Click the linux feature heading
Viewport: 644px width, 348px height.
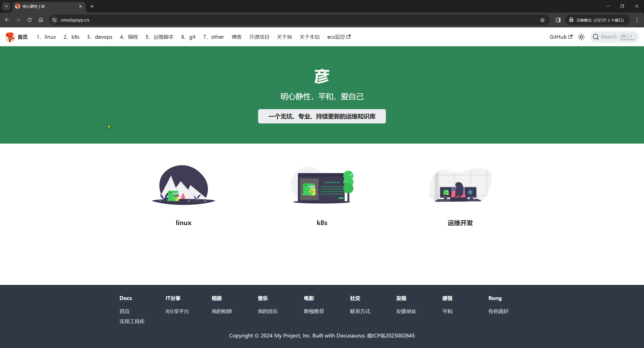(x=184, y=223)
